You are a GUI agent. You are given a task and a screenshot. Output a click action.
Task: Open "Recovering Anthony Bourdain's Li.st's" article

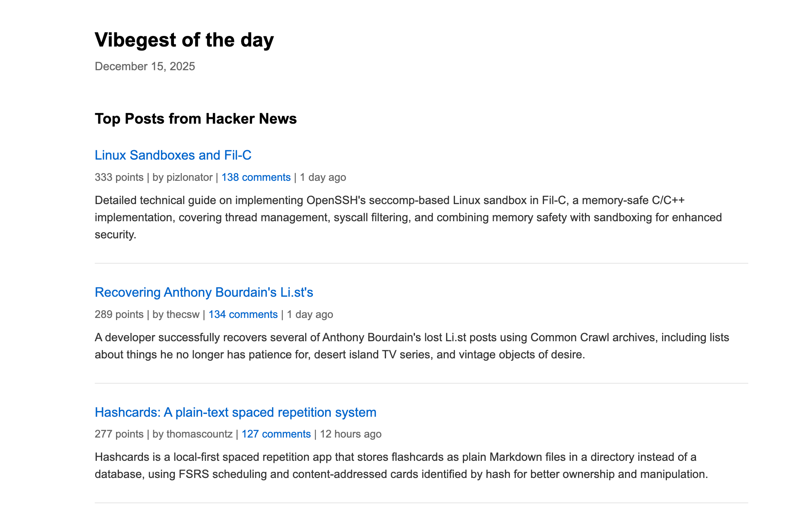(204, 292)
